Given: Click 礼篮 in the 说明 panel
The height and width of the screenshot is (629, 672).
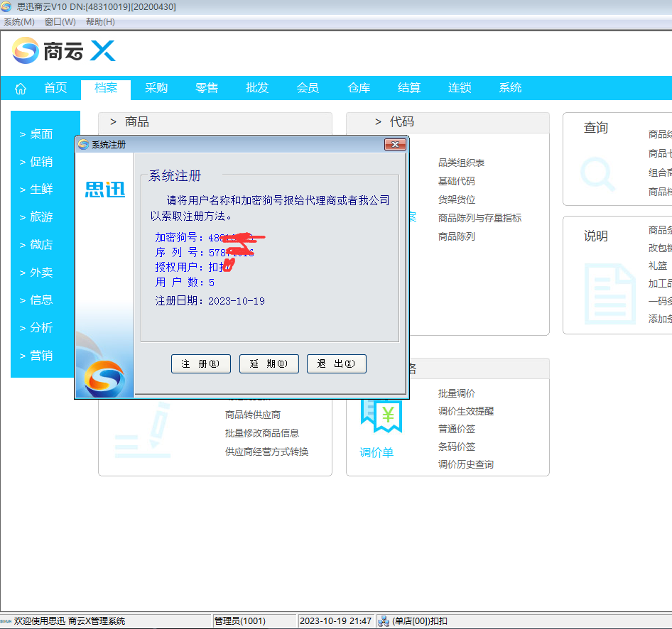Looking at the screenshot, I should (657, 266).
